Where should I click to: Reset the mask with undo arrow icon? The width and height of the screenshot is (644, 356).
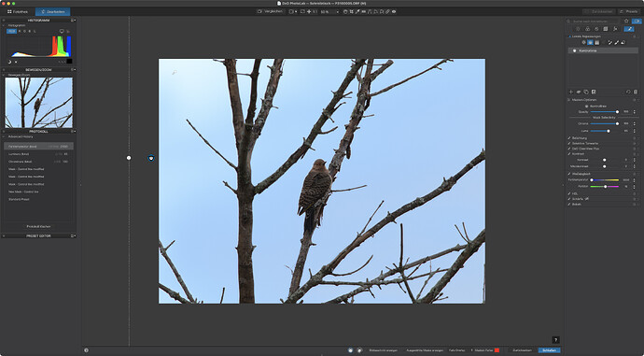pyautogui.click(x=628, y=92)
